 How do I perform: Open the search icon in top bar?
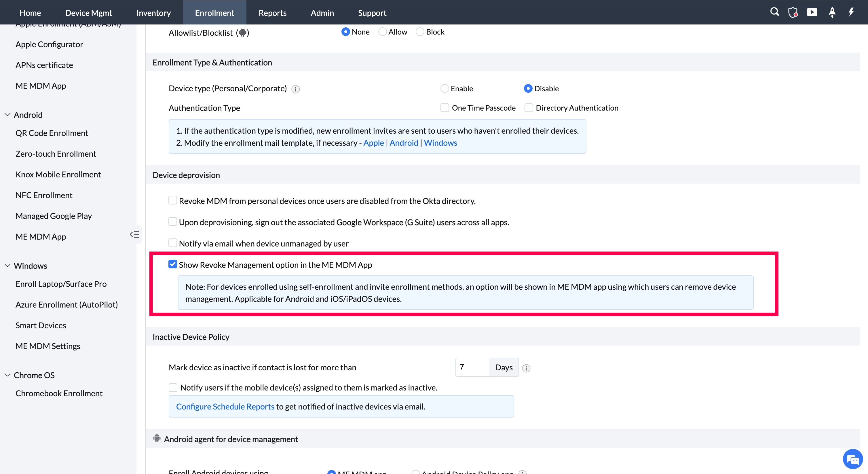(x=774, y=12)
